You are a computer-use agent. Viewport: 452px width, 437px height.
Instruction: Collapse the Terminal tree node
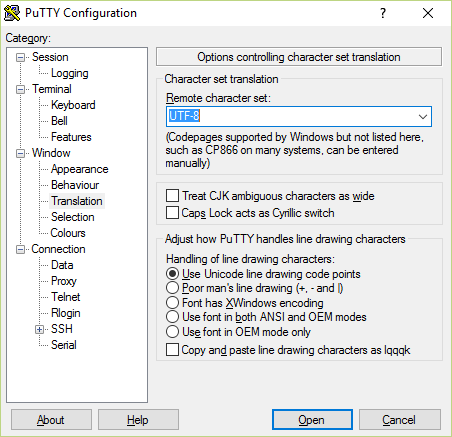[x=21, y=90]
